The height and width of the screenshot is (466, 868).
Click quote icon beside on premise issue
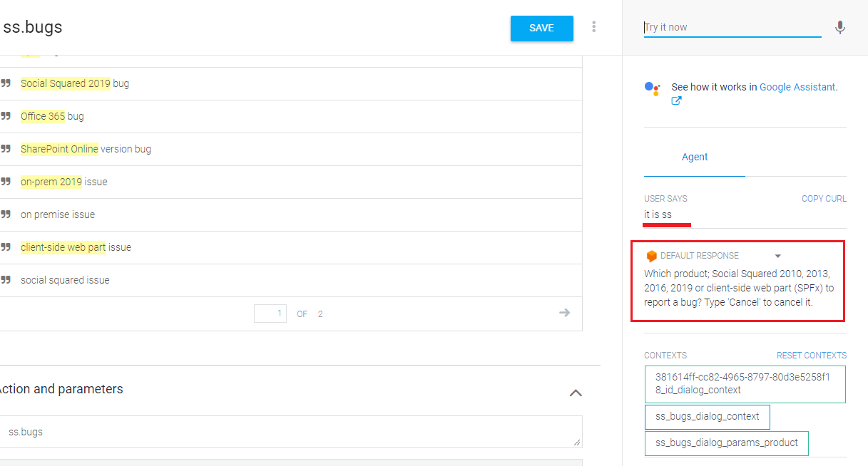6,214
